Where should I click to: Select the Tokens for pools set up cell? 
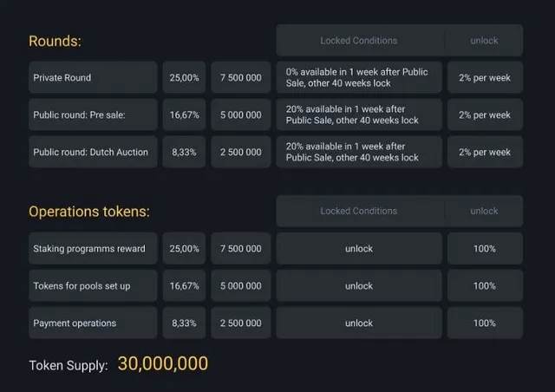[93, 286]
